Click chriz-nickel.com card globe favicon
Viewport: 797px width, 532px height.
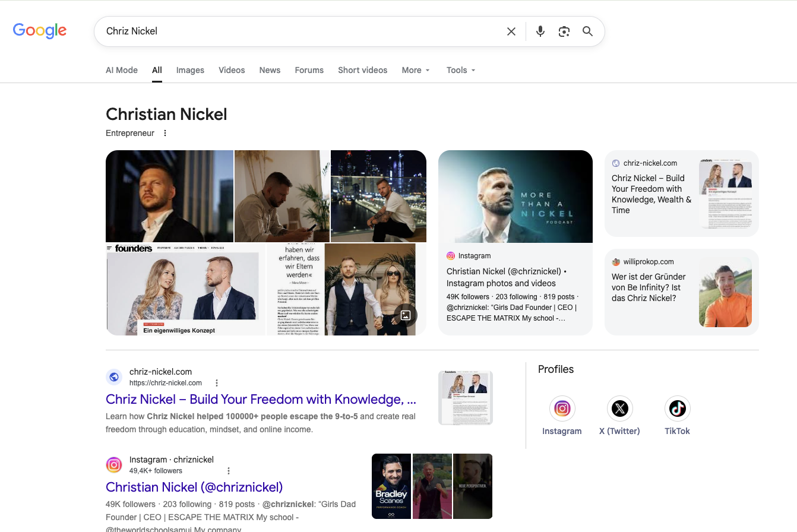click(616, 163)
